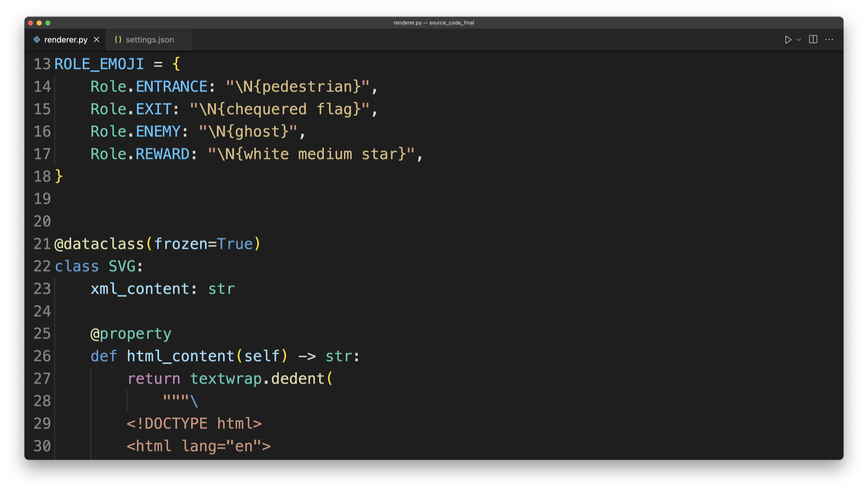Run the Python file with play icon
This screenshot has width=868, height=492.
tap(788, 40)
